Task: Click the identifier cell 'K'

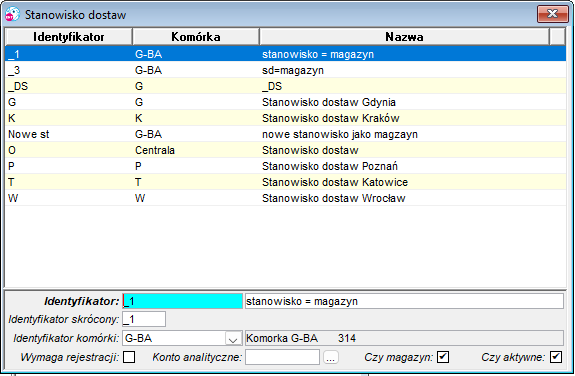Action: (69, 118)
